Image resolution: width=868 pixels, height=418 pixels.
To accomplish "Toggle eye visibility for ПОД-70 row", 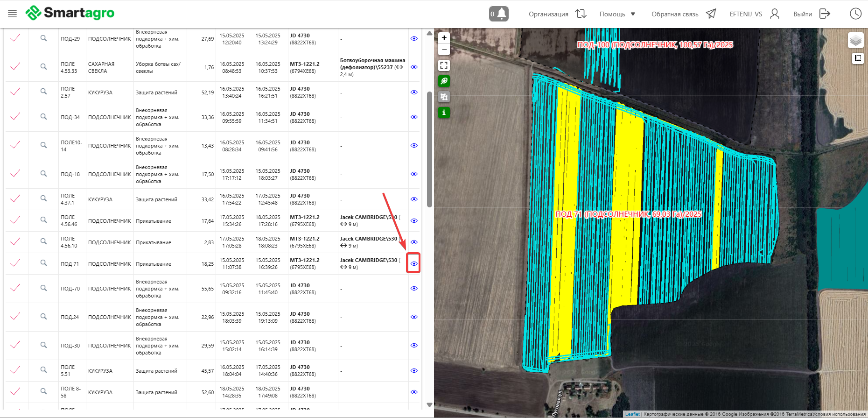I will coord(413,289).
